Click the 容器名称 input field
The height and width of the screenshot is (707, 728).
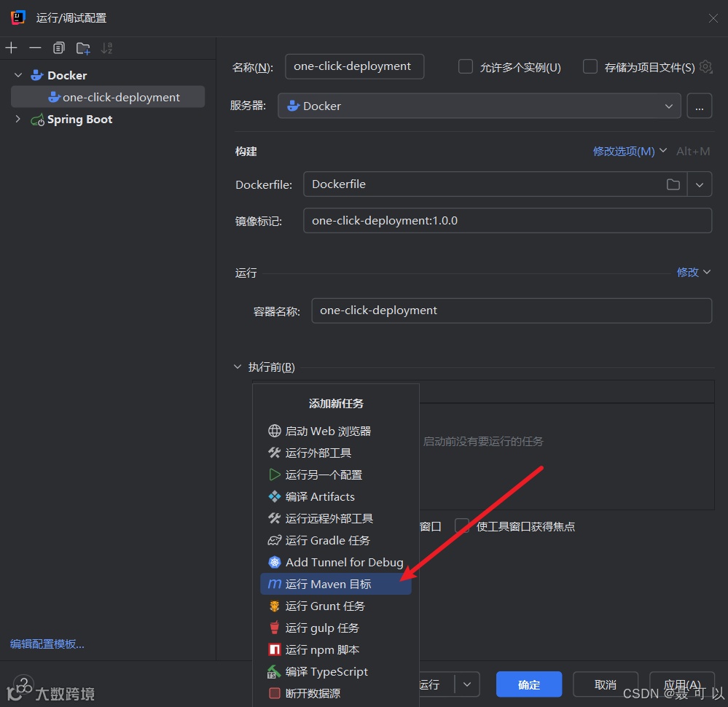(x=512, y=310)
